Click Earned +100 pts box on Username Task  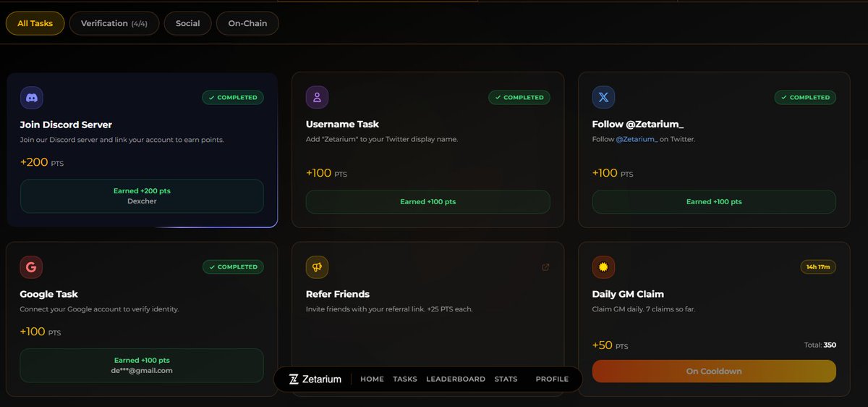point(427,201)
